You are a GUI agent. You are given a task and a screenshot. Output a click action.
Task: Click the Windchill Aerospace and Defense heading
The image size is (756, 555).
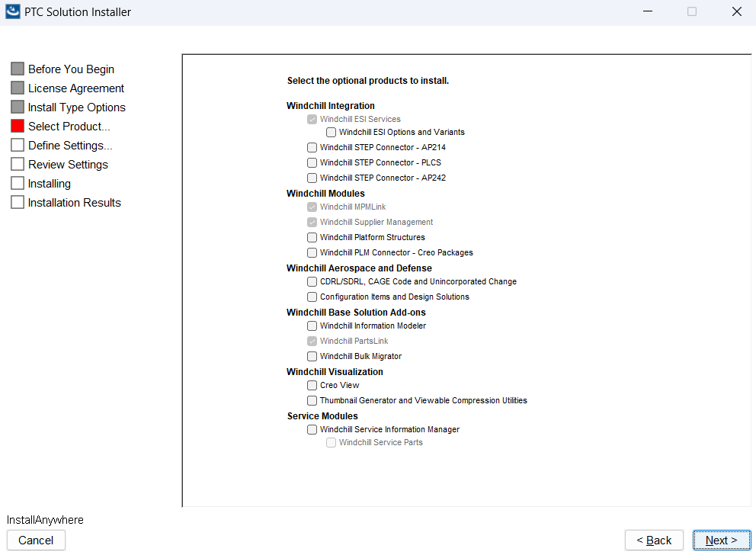tap(359, 268)
